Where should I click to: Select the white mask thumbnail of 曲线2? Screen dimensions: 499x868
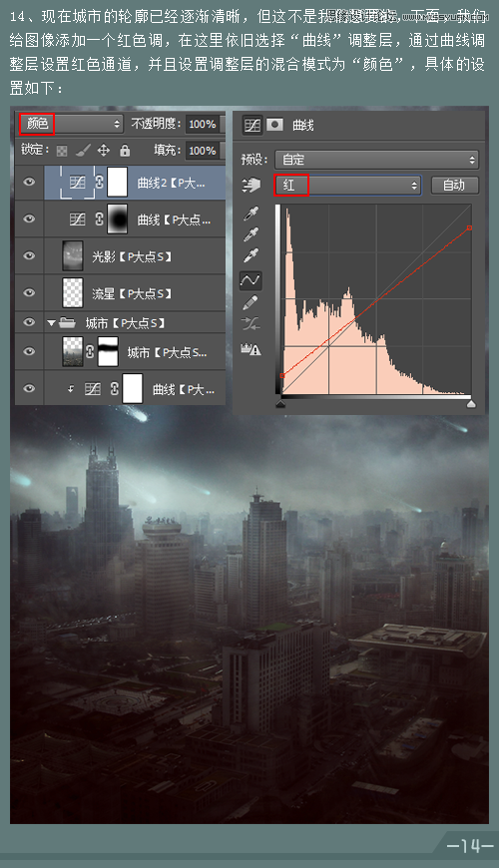(118, 183)
